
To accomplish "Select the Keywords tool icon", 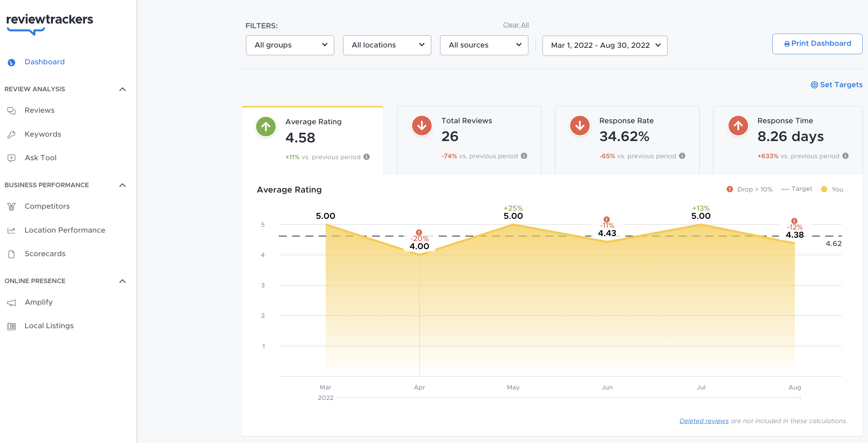I will (11, 134).
